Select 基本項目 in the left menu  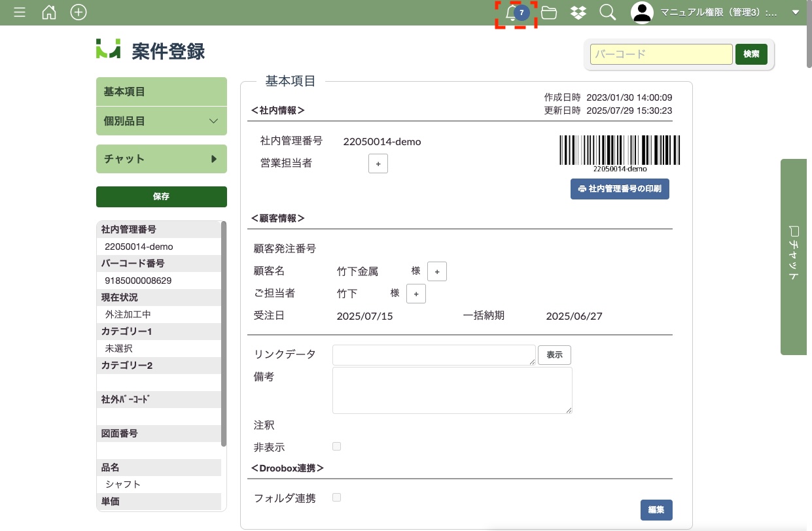click(x=161, y=92)
